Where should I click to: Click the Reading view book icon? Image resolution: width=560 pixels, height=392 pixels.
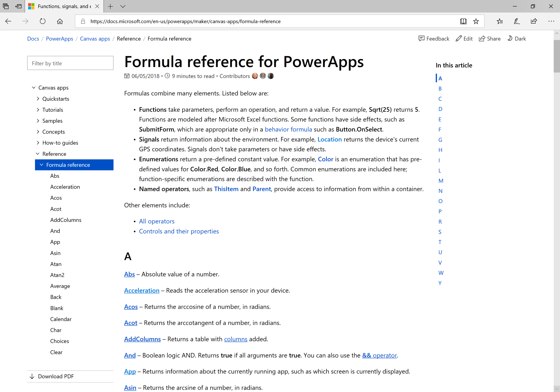pyautogui.click(x=463, y=21)
